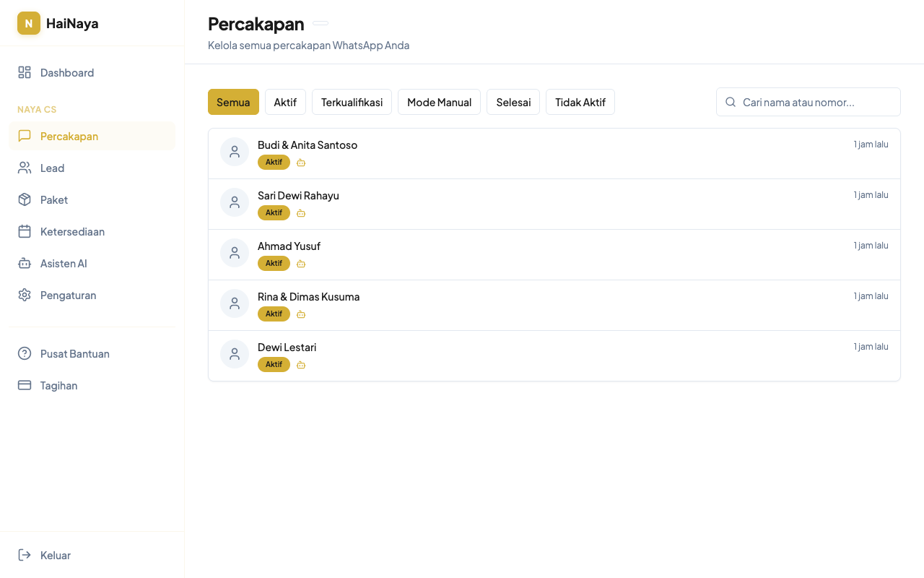The height and width of the screenshot is (578, 924).
Task: Click the magnifier icon in the search bar
Action: click(x=731, y=102)
